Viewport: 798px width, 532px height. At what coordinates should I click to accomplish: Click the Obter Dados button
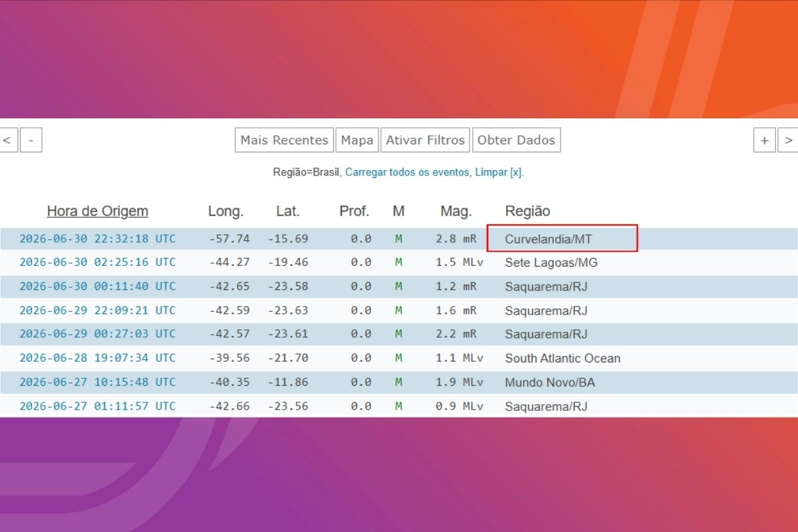[516, 140]
